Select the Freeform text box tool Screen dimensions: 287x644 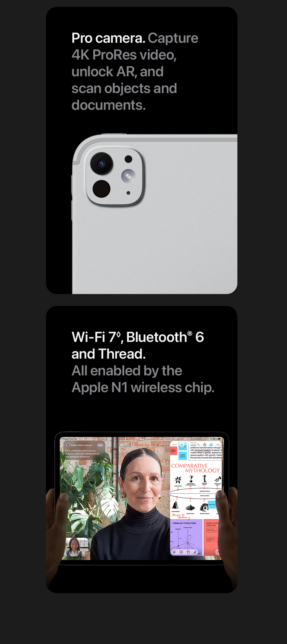(x=181, y=552)
